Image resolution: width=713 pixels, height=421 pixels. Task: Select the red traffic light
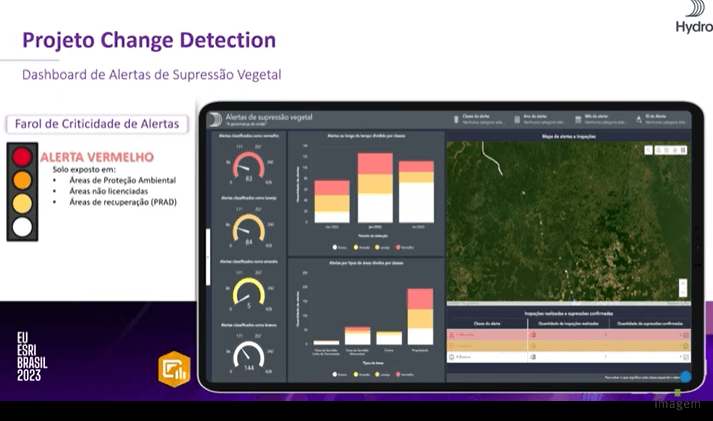[x=21, y=158]
